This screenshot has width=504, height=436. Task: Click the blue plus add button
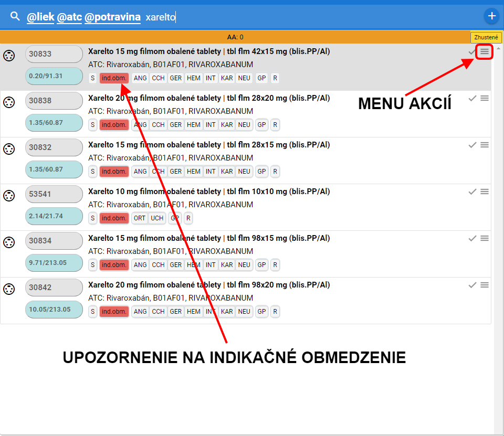click(491, 16)
